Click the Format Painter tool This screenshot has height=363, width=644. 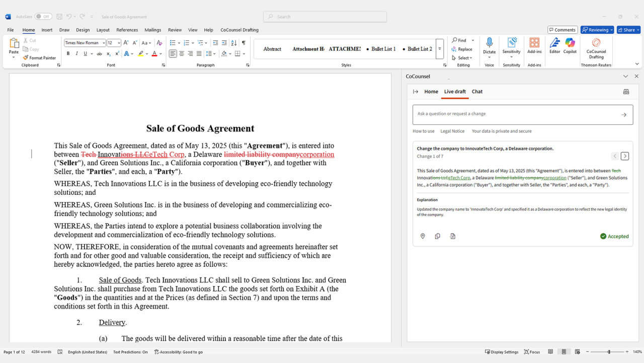pos(39,58)
